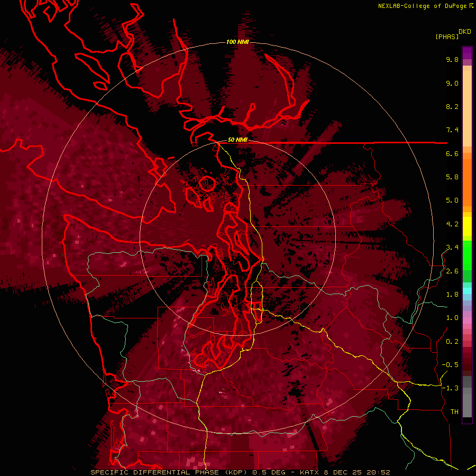Pick the gray segment of the color scale
The image size is (476, 476).
click(x=467, y=396)
